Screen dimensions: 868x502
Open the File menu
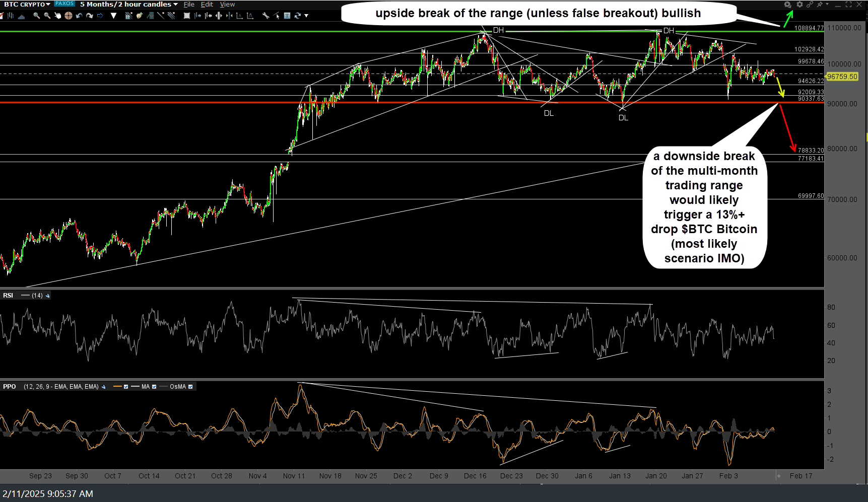pos(189,5)
